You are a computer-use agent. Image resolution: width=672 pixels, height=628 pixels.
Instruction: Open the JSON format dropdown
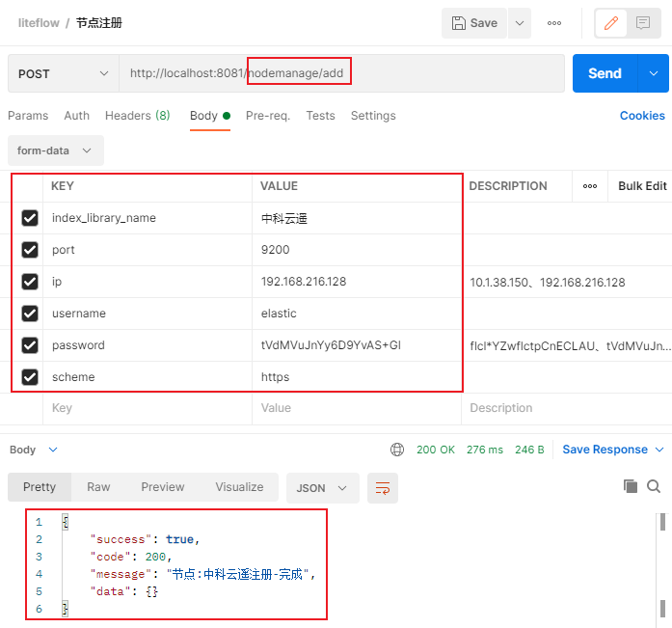[x=322, y=487]
